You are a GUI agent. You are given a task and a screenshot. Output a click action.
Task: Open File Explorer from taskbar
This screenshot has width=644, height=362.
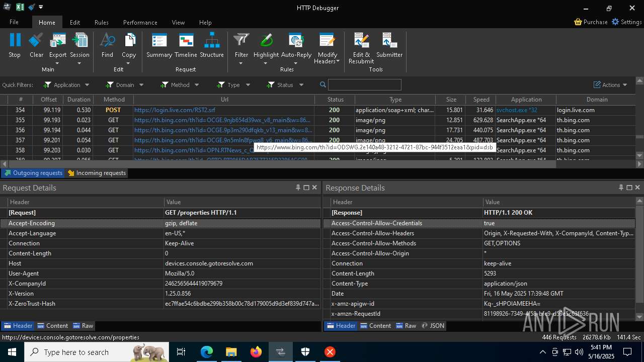(x=231, y=352)
